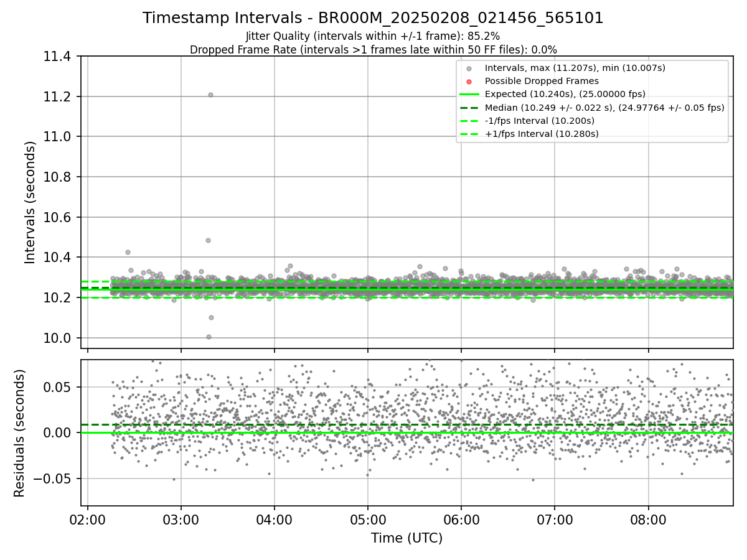
Task: Click the 'Time (UTC)' x-axis label
Action: [x=406, y=538]
